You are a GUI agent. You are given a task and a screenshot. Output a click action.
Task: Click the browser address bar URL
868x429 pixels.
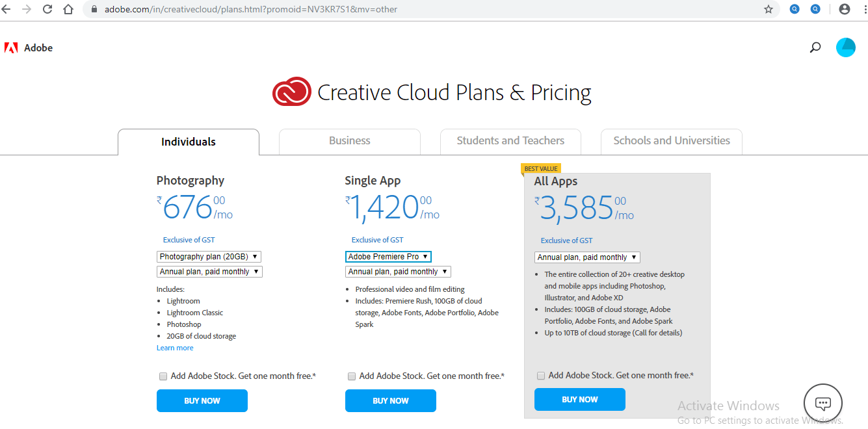(250, 9)
